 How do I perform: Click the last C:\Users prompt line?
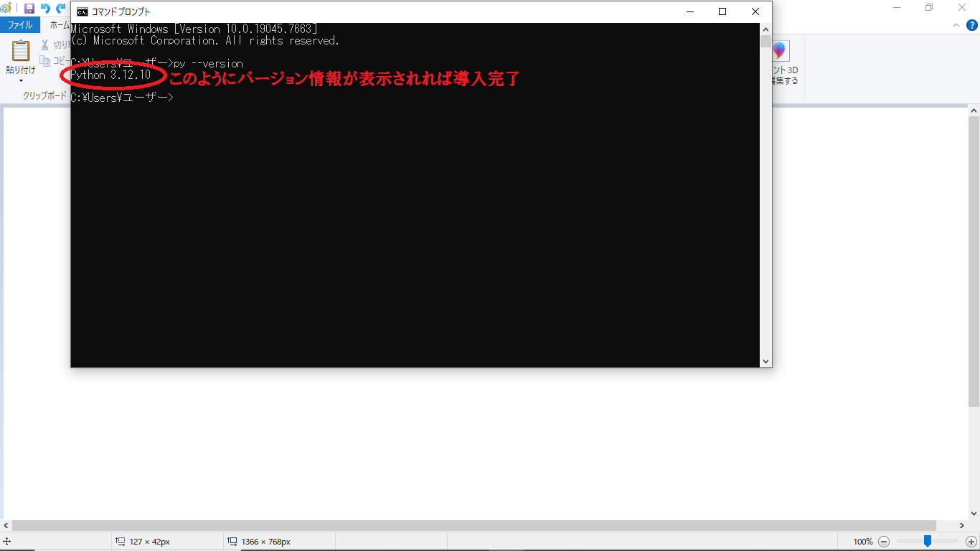(x=122, y=98)
